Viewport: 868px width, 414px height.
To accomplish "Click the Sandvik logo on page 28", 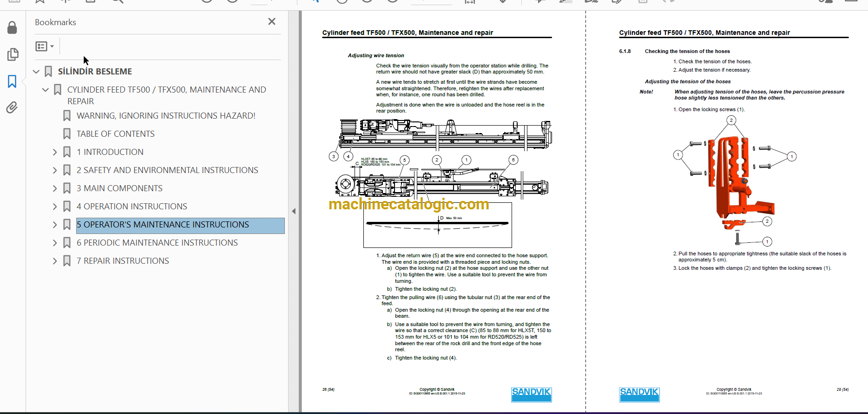I will click(532, 394).
